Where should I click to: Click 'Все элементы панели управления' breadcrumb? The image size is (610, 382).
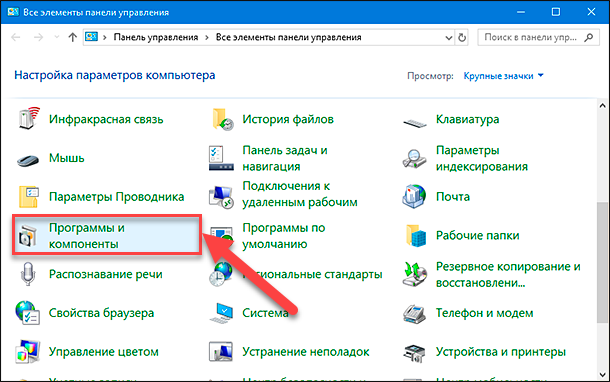[289, 37]
